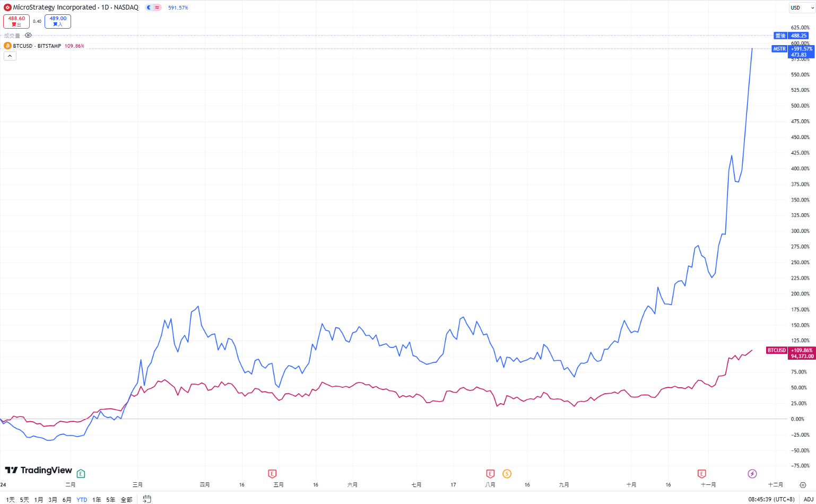Open the orange split marker near 八月
This screenshot has height=504, width=816.
click(507, 473)
